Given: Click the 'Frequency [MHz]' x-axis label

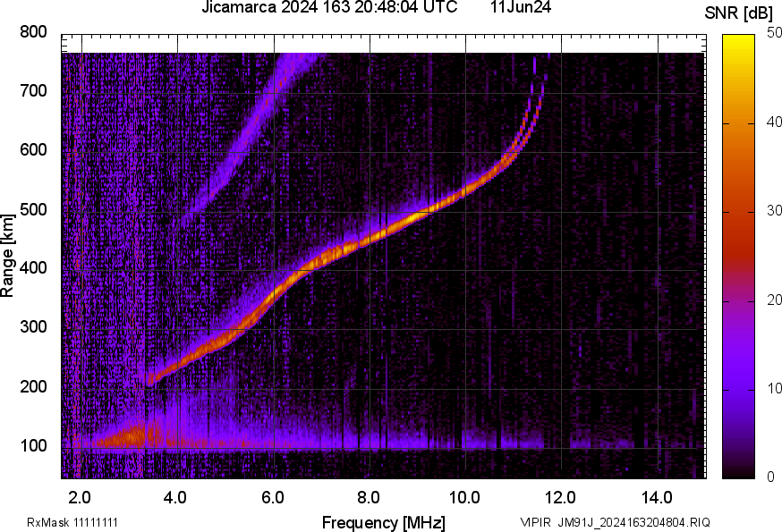Looking at the screenshot, I should (384, 522).
